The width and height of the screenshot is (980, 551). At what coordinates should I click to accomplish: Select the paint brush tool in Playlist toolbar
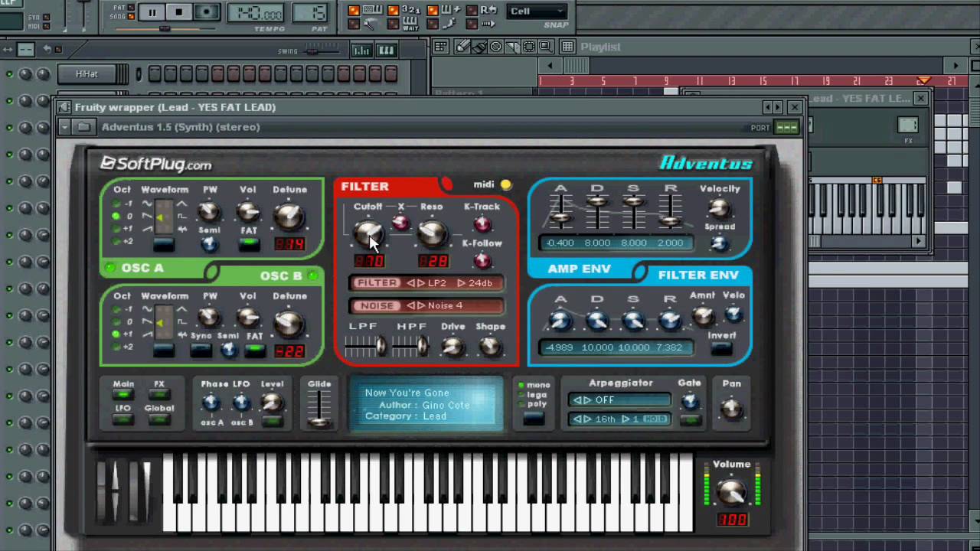tap(479, 47)
